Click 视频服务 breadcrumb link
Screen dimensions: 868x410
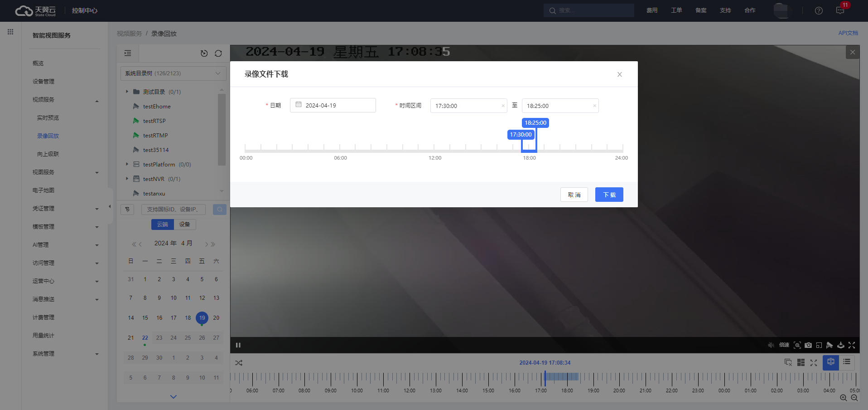tap(129, 34)
